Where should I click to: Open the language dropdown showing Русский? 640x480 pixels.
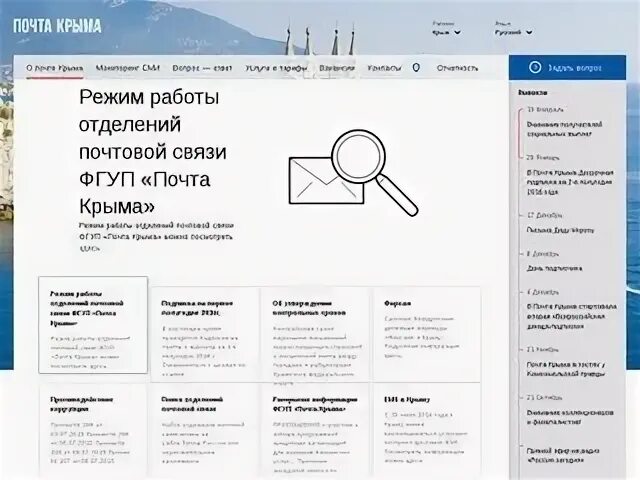513,32
